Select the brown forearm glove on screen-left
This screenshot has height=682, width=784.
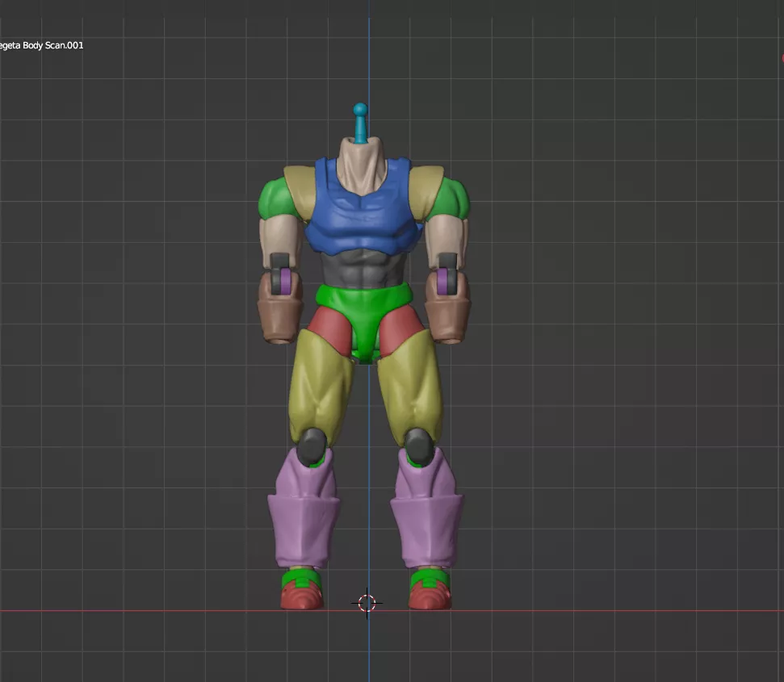280,317
